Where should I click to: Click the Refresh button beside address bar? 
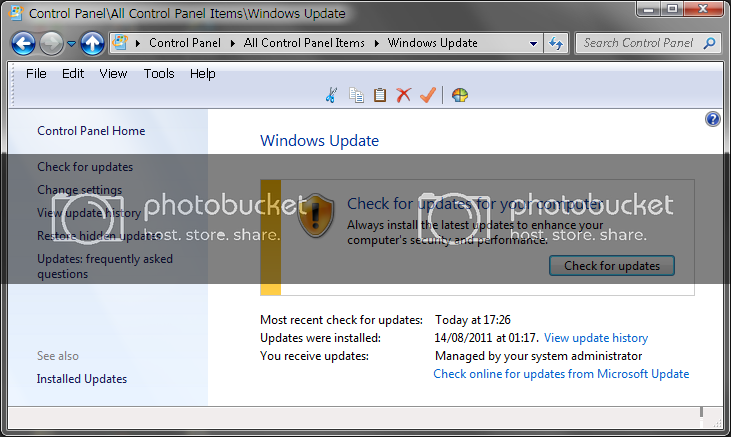coord(556,43)
